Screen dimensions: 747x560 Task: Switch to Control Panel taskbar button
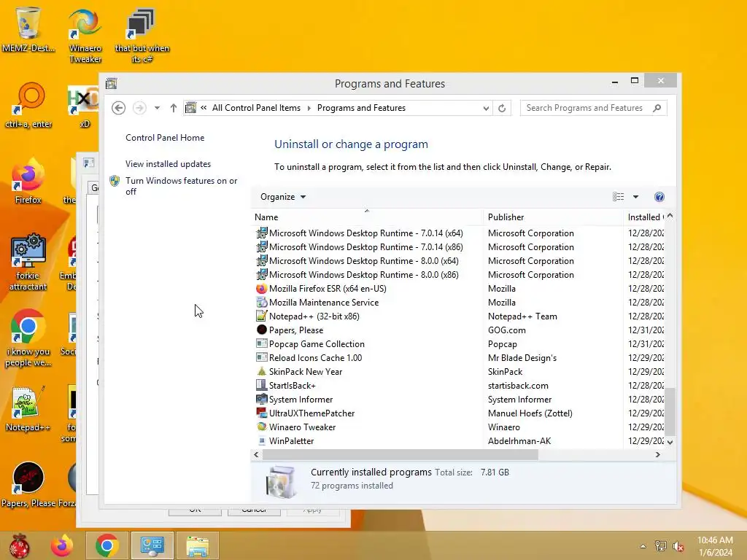pos(152,545)
